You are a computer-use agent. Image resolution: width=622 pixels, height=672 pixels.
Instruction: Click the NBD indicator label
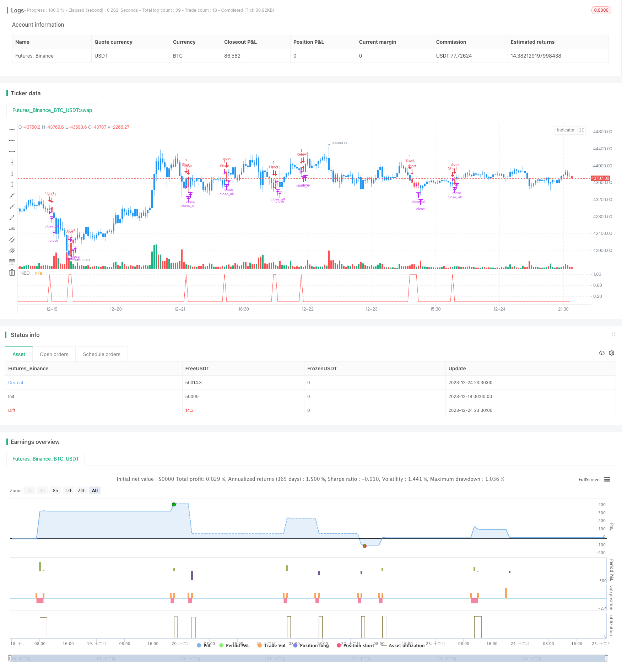pyautogui.click(x=25, y=273)
